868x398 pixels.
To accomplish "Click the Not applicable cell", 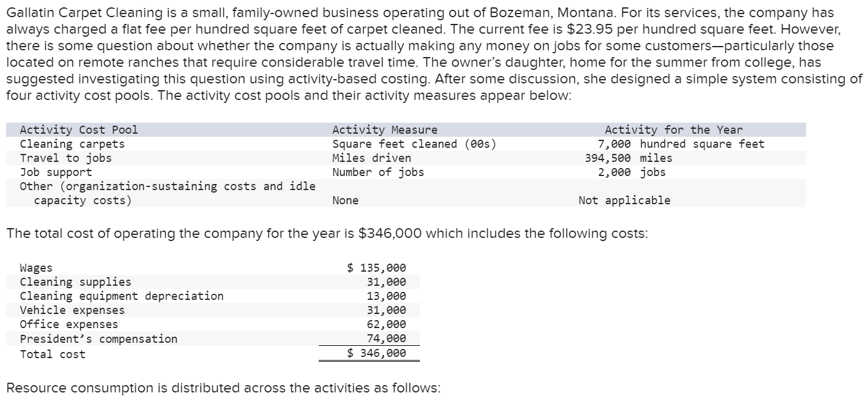I will click(625, 200).
